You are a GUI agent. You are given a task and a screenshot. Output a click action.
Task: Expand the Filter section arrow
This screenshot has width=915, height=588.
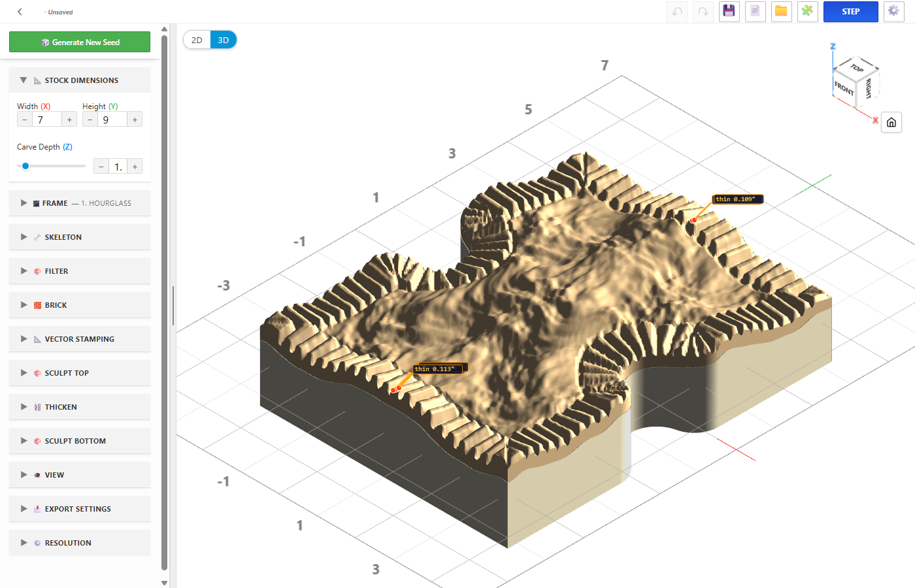click(24, 271)
